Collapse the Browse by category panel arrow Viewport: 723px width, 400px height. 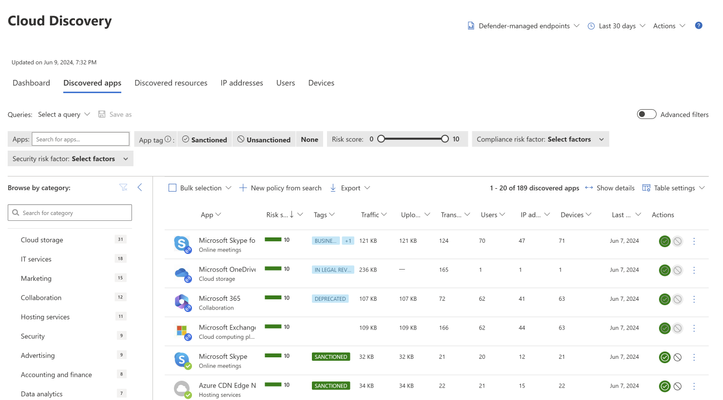coord(140,187)
